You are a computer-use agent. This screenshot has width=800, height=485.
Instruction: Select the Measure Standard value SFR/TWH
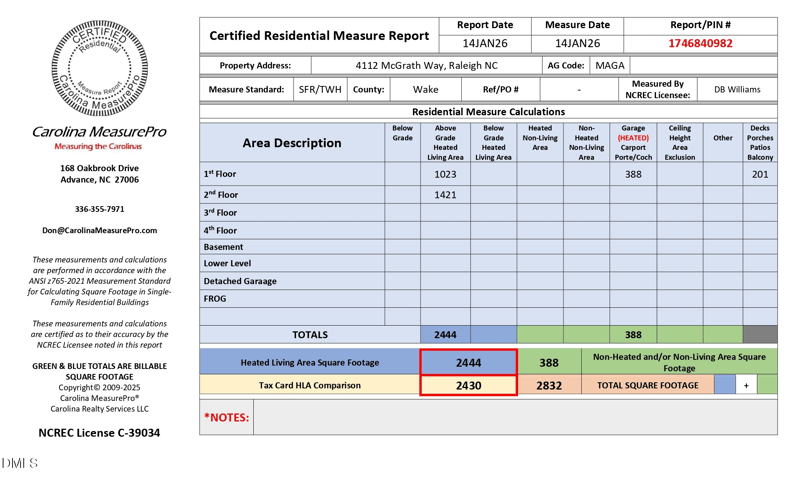click(320, 89)
